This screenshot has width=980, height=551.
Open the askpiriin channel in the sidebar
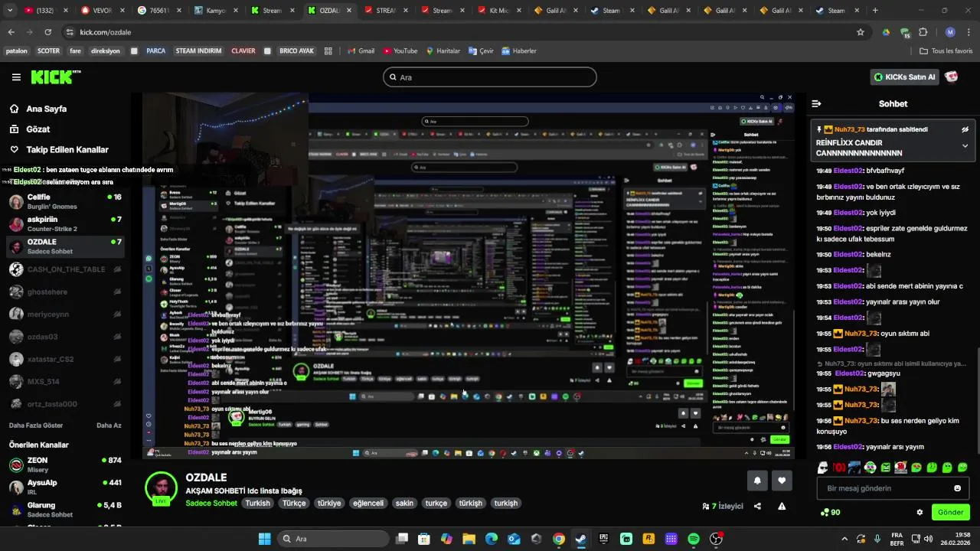65,223
